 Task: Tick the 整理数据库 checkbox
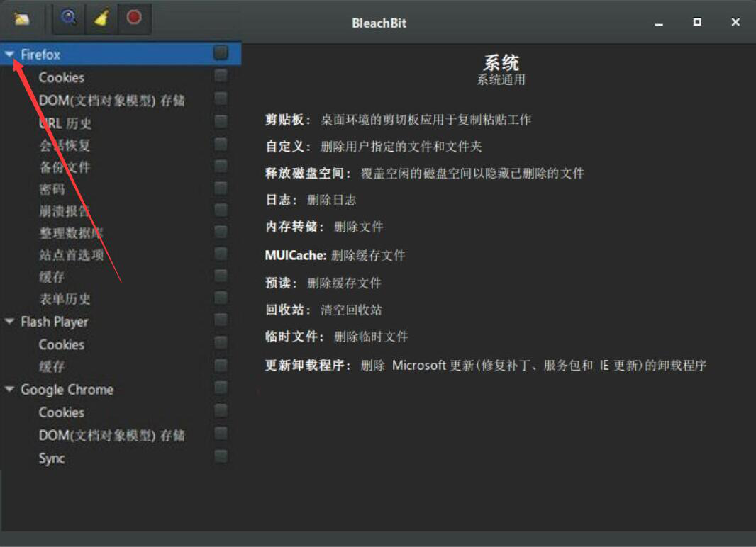click(221, 232)
